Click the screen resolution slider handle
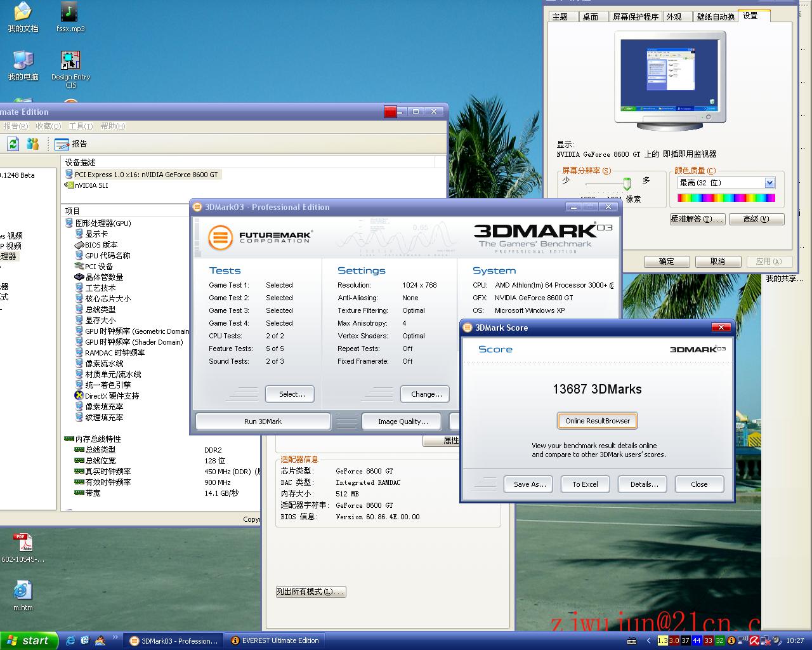 627,183
